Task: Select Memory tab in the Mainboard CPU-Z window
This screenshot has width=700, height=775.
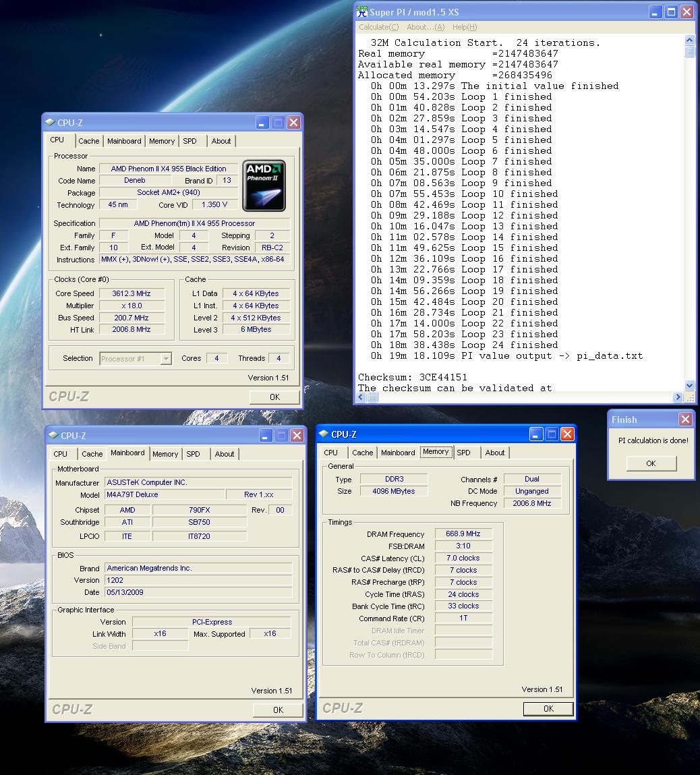Action: [165, 454]
